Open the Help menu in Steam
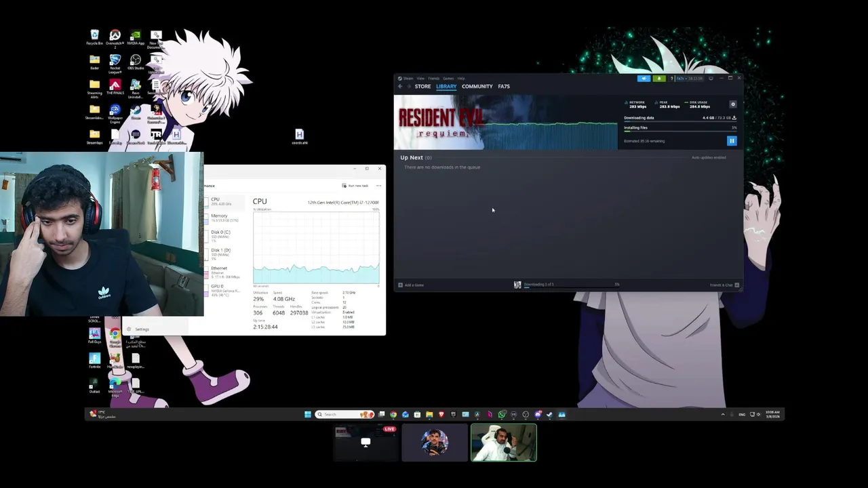This screenshot has width=868, height=488. tap(461, 79)
